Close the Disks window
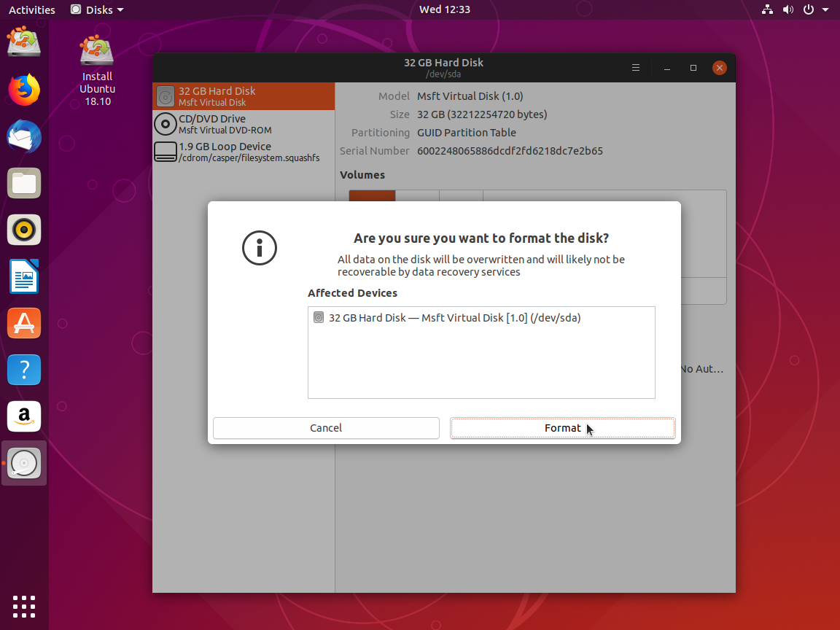 tap(720, 68)
